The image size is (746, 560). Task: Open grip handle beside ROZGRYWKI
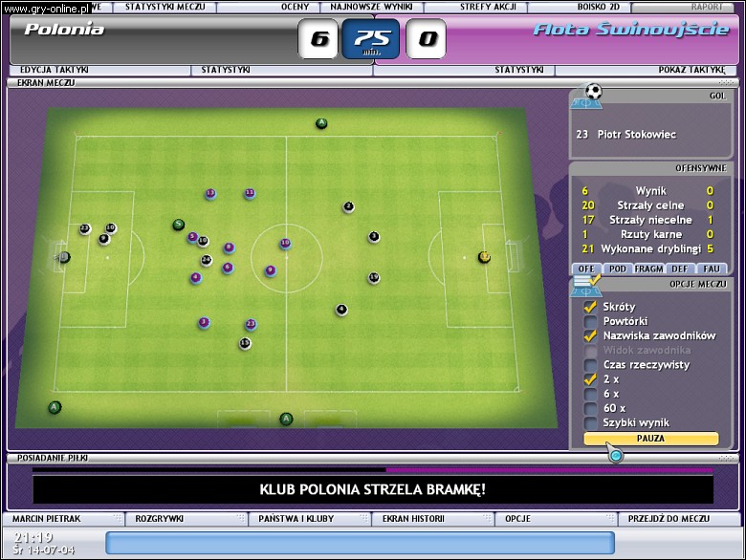click(240, 518)
